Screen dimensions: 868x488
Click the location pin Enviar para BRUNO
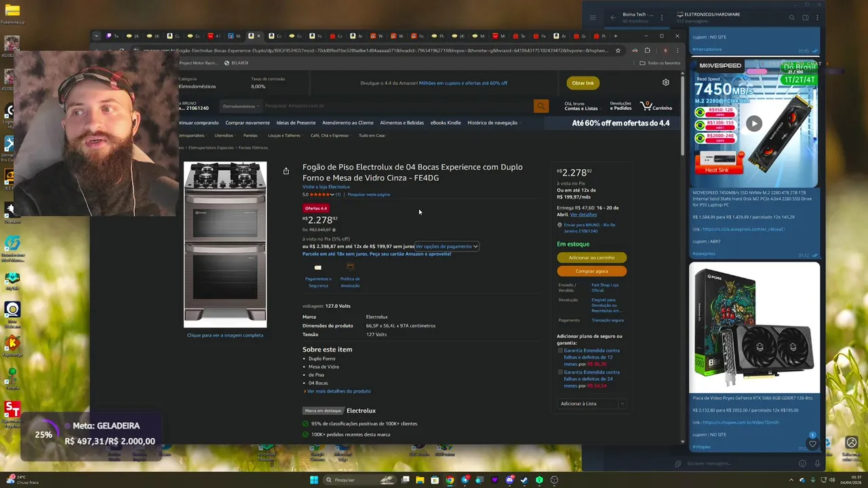coord(559,225)
